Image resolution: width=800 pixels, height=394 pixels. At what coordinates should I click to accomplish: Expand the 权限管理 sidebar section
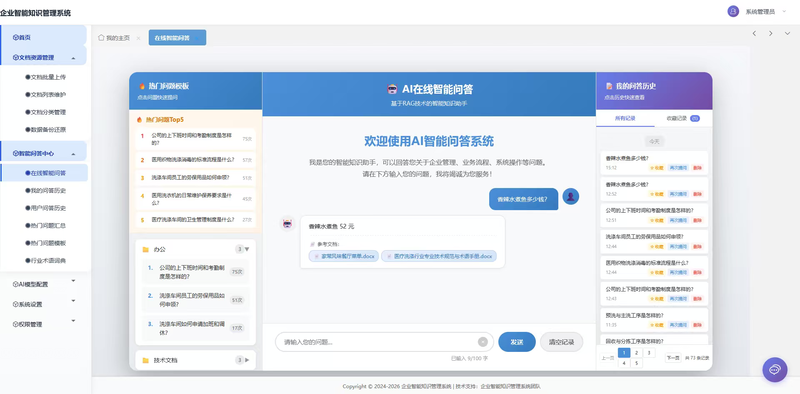[x=73, y=321]
